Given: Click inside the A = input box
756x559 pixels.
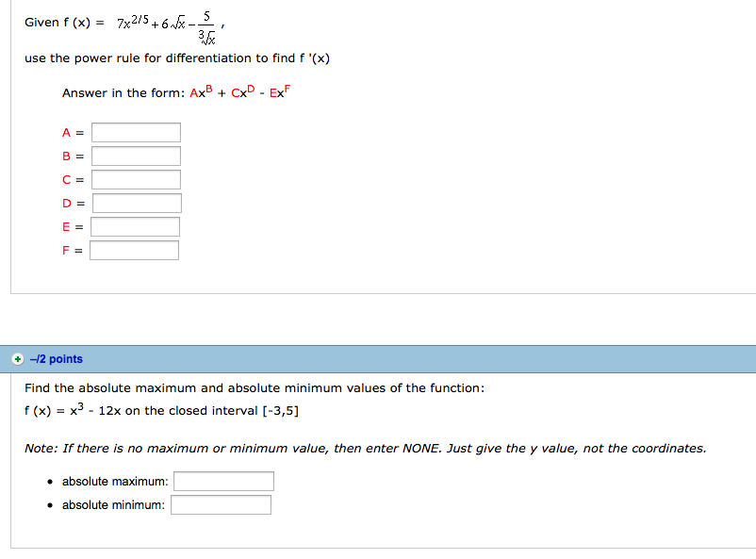Looking at the screenshot, I should point(135,132).
